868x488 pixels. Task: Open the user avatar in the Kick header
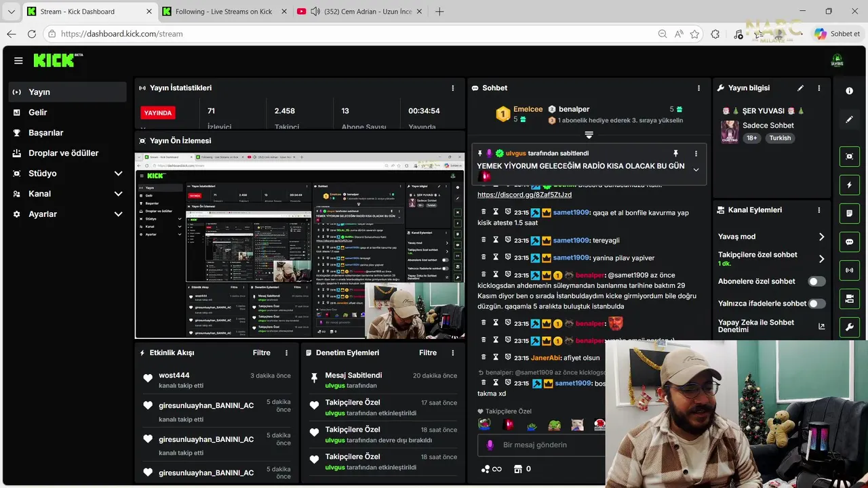837,60
